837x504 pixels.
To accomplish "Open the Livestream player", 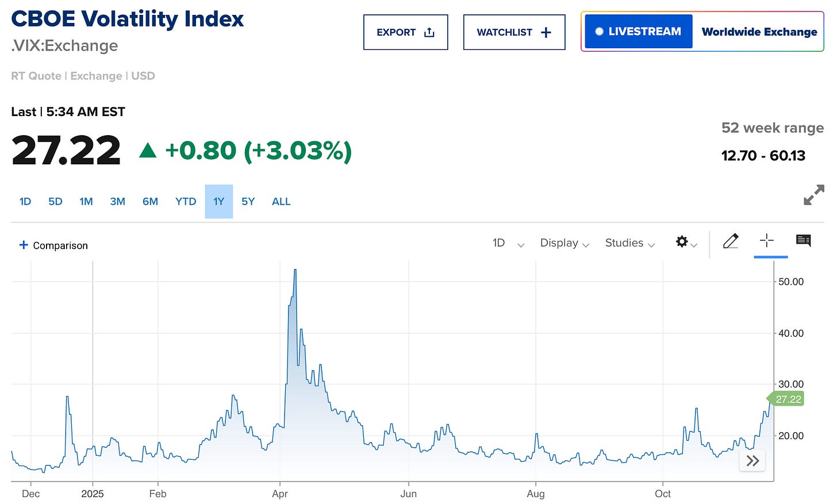I will click(639, 32).
